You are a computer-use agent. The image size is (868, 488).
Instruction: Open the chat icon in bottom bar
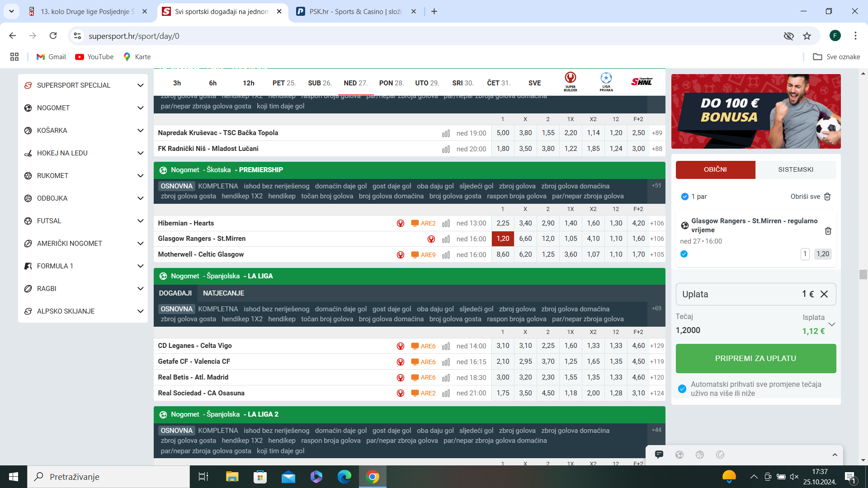click(x=659, y=455)
